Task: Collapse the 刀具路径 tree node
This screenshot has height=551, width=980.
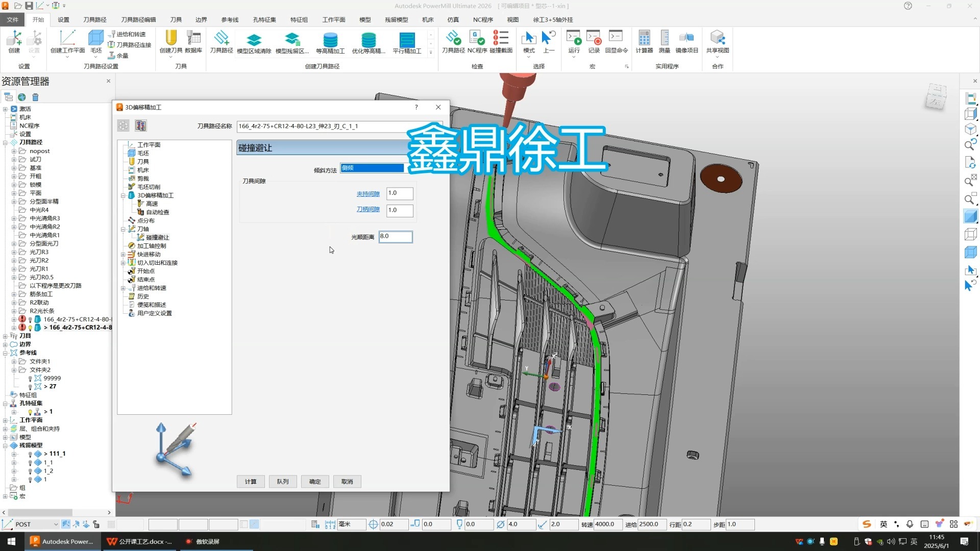Action: coord(5,142)
